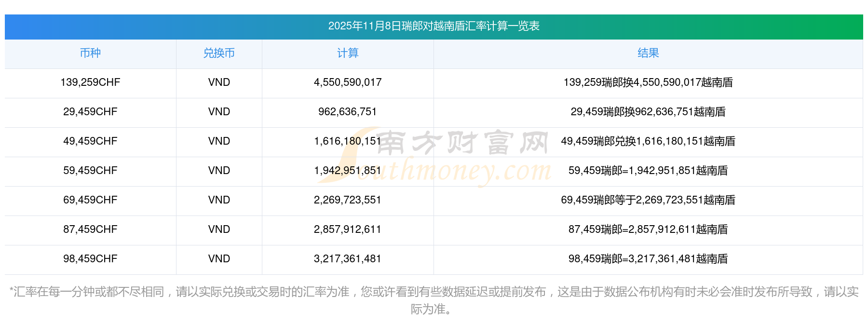The height and width of the screenshot is (324, 868).
Task: Click the 29,459CHF cell
Action: tap(90, 112)
